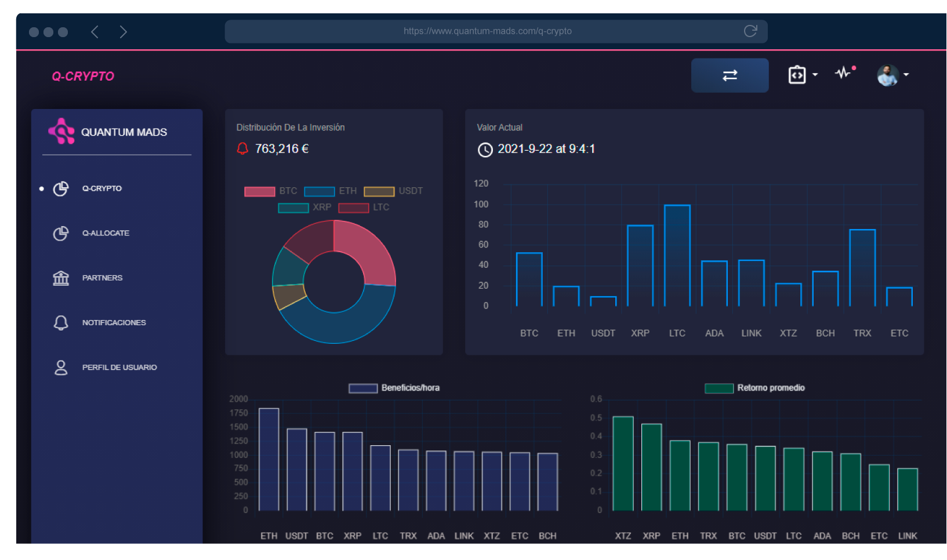Click the ETH color swatch in the donut legend
Screen dimensions: 947x560
tap(320, 191)
